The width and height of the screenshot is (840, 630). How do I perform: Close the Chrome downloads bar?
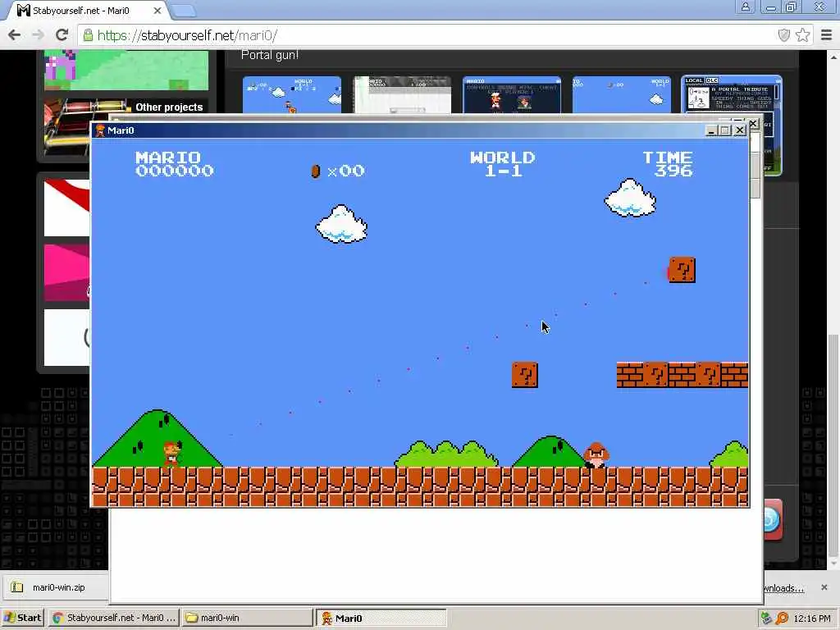pos(824,587)
